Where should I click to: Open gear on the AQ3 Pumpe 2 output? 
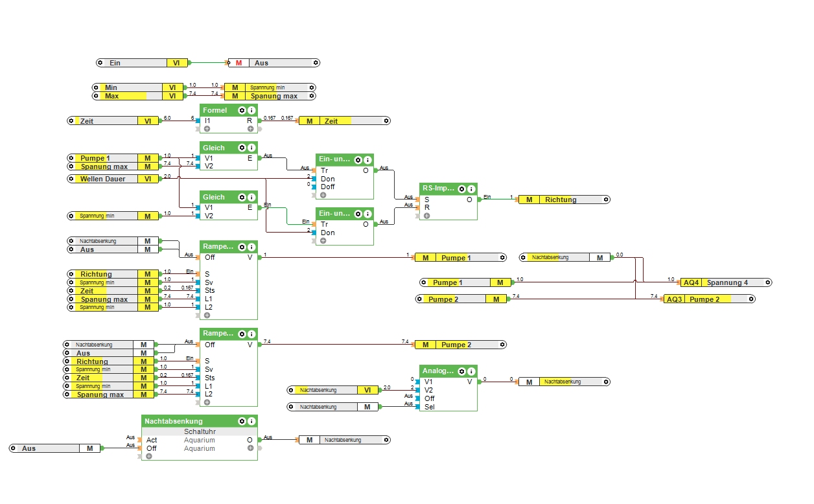click(x=751, y=299)
